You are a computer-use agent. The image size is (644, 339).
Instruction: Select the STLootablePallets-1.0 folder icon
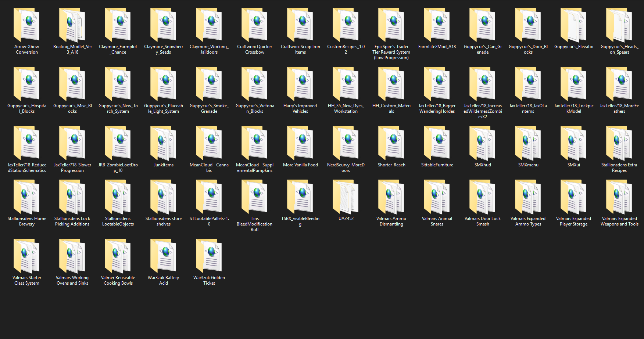209,197
